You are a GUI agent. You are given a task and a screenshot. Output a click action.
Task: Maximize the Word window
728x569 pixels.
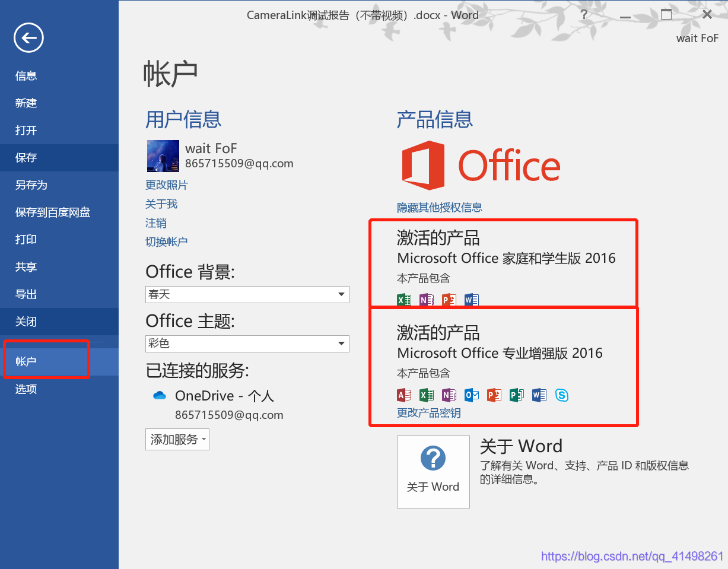point(666,15)
